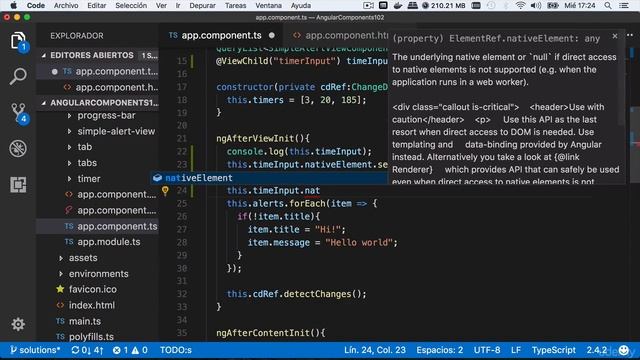
Task: Place cursor on the detectChanges line 32
Action: [297, 294]
